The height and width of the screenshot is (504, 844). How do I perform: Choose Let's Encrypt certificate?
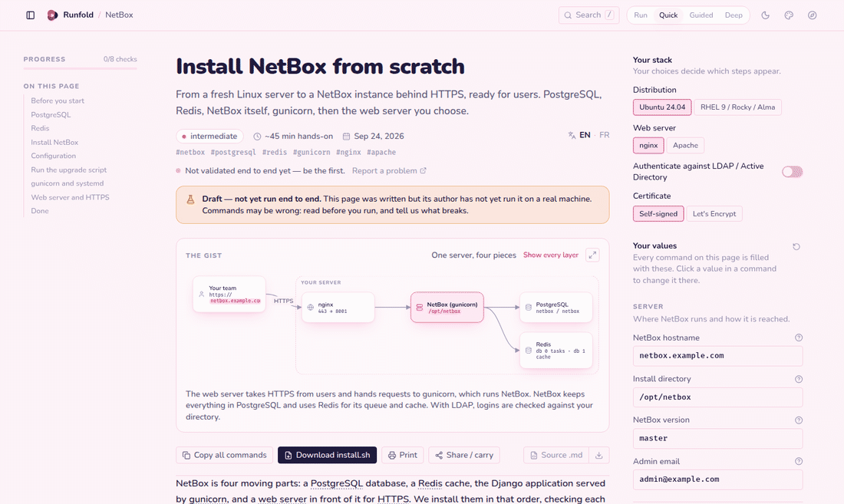[x=714, y=213]
